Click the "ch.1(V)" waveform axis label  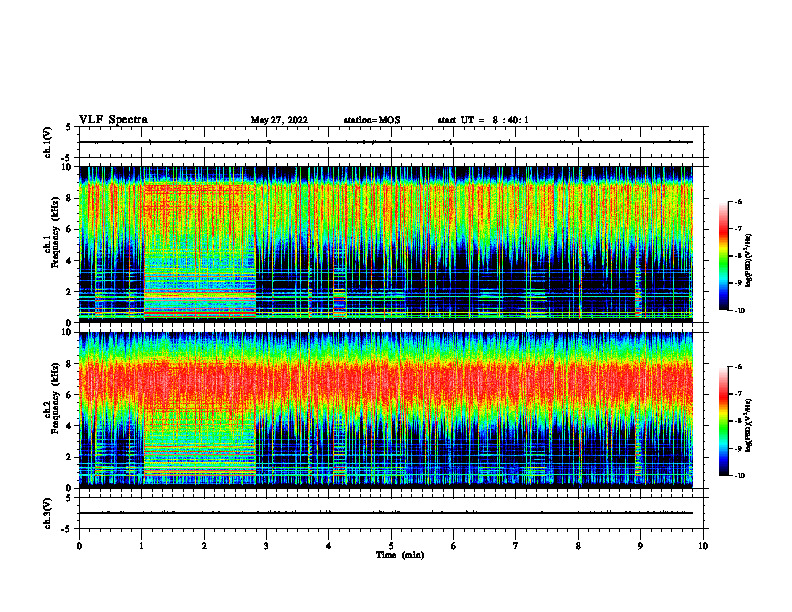(x=48, y=142)
